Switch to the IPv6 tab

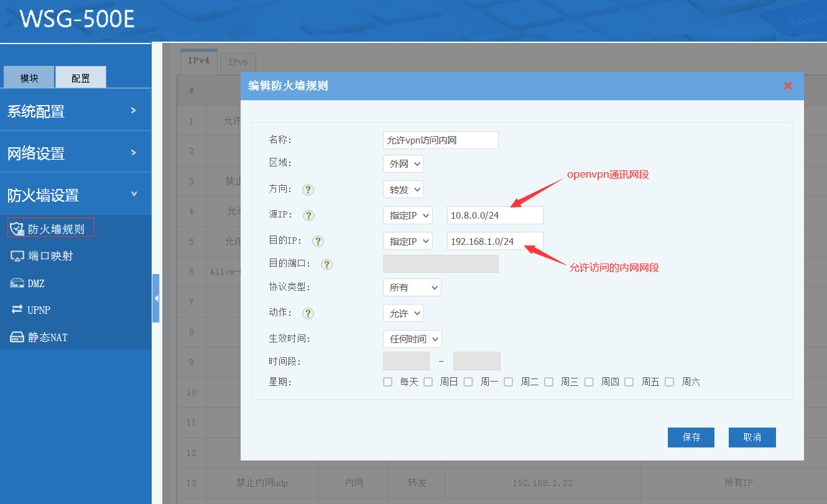tap(238, 62)
